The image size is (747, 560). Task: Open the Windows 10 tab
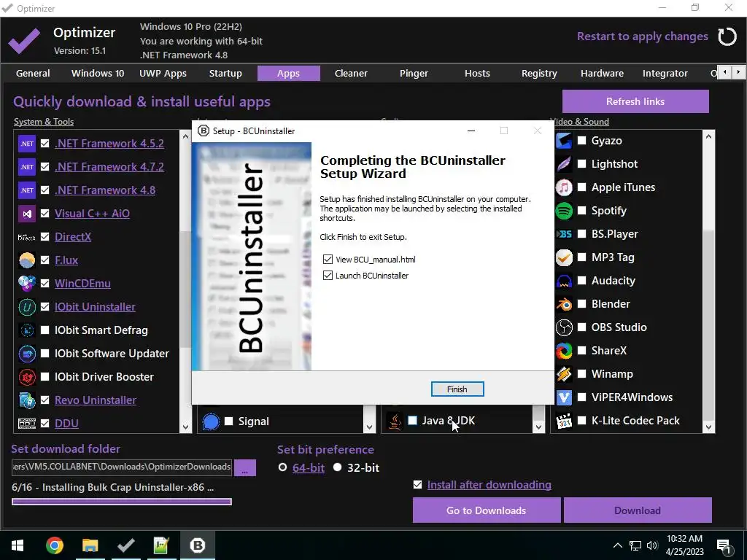point(98,74)
